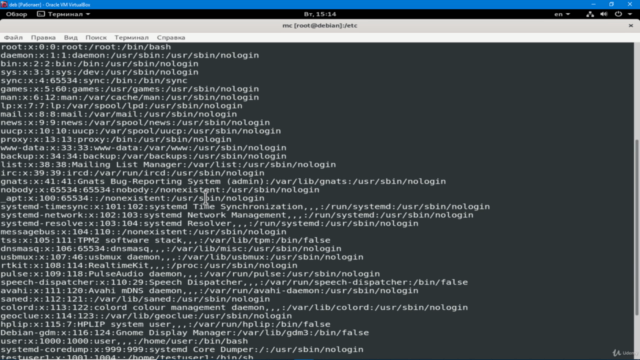Click the network status icon
This screenshot has width=640, height=360.
(x=590, y=14)
